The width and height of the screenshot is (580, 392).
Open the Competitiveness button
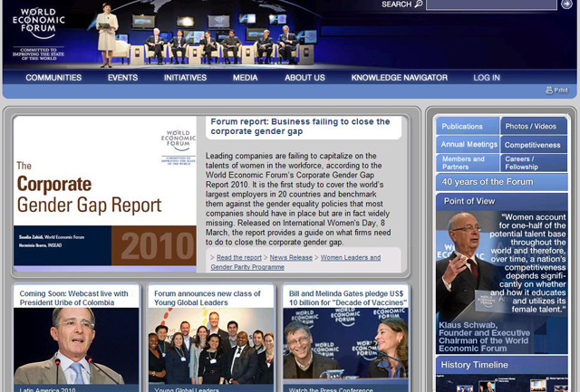point(534,145)
